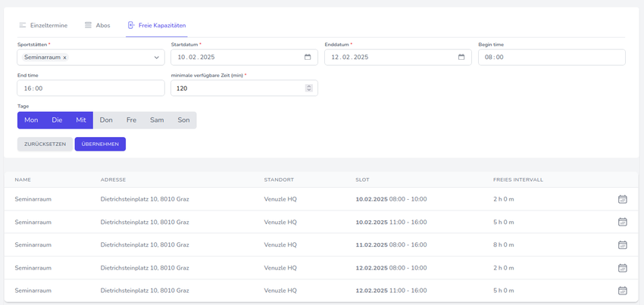Open booking calendar for 10.02.2025 08:00 slot
The width and height of the screenshot is (644, 305).
pos(622,200)
